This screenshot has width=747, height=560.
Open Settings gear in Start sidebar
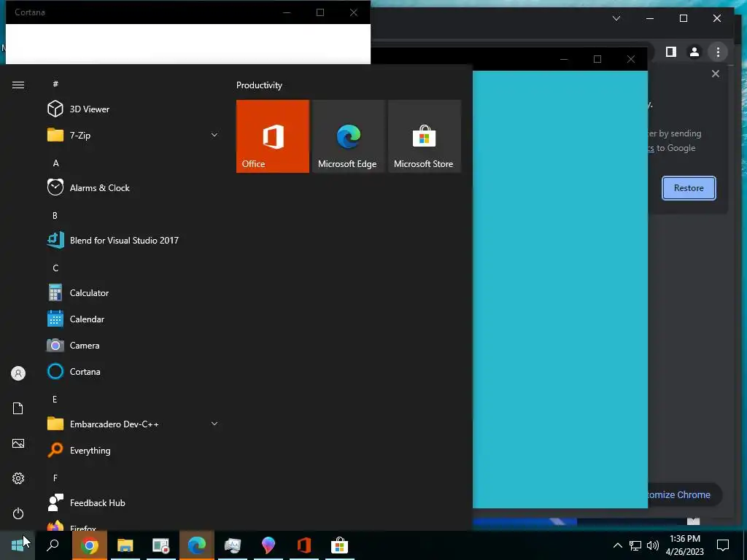click(x=18, y=478)
